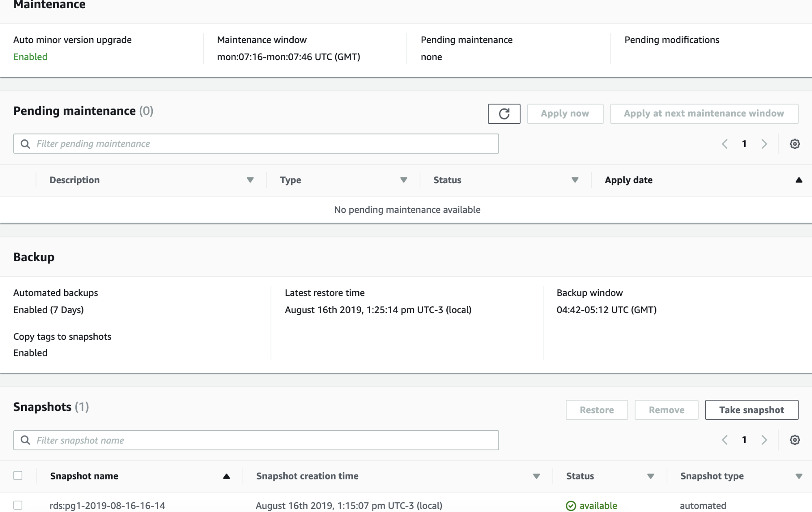Click the Backup section header
Screen dimensions: 812x512
(x=34, y=256)
